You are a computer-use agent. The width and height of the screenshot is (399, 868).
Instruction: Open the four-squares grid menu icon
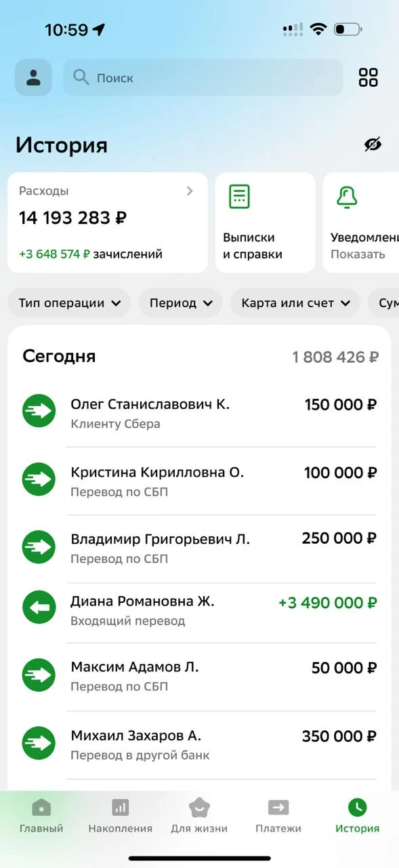(369, 77)
